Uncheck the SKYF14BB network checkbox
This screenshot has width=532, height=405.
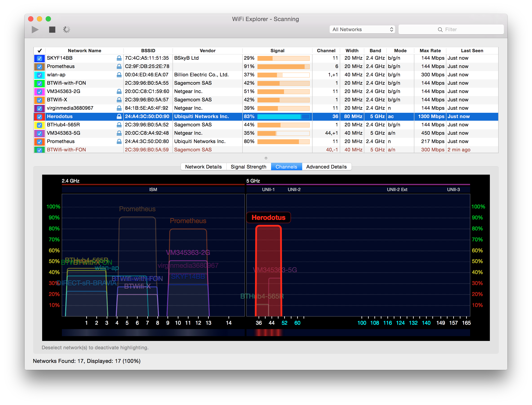tap(40, 58)
